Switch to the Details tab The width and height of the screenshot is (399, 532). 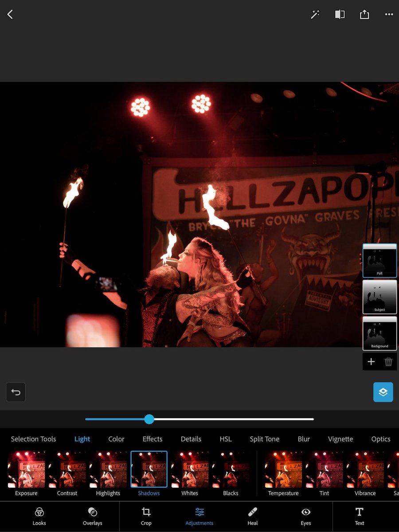coord(191,439)
